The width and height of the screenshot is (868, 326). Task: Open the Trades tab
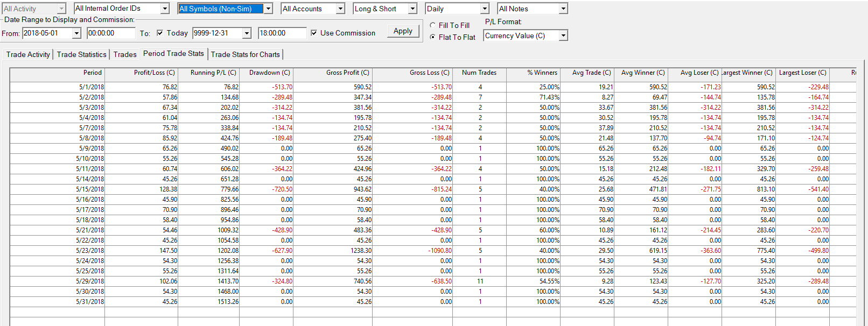[x=125, y=54]
